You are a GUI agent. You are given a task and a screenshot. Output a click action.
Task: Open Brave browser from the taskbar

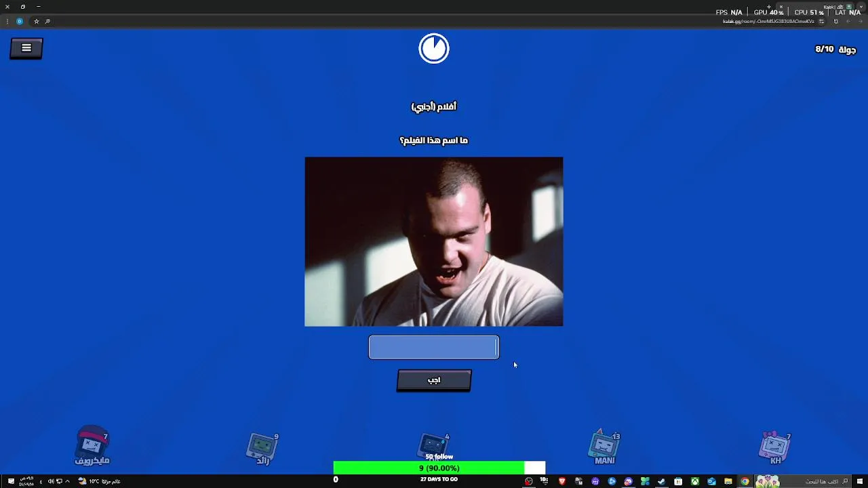(562, 481)
